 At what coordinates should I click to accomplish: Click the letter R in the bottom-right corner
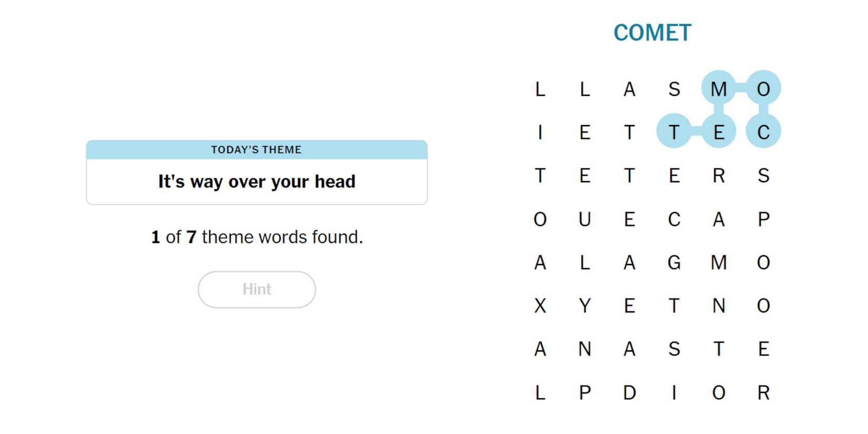pyautogui.click(x=763, y=392)
